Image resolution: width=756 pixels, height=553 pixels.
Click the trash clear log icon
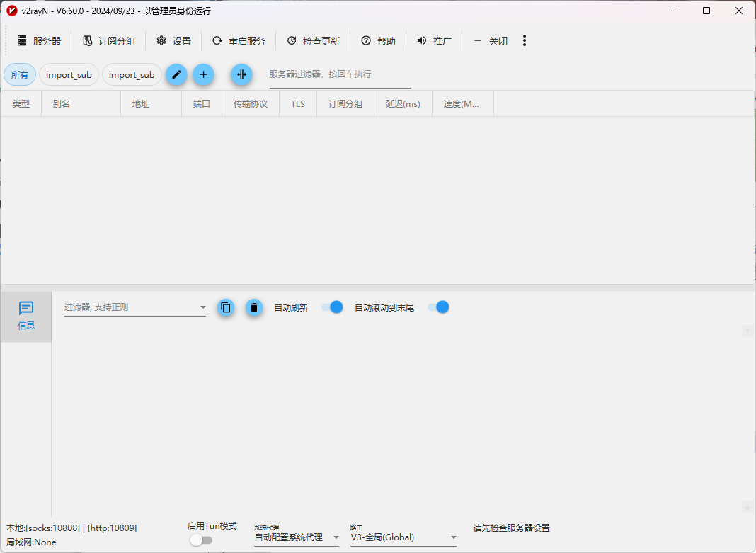[254, 307]
